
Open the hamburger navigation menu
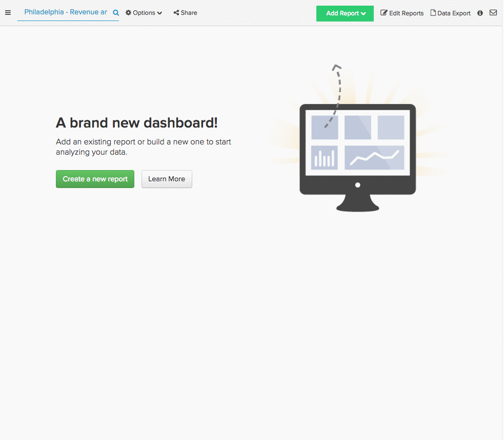[8, 13]
